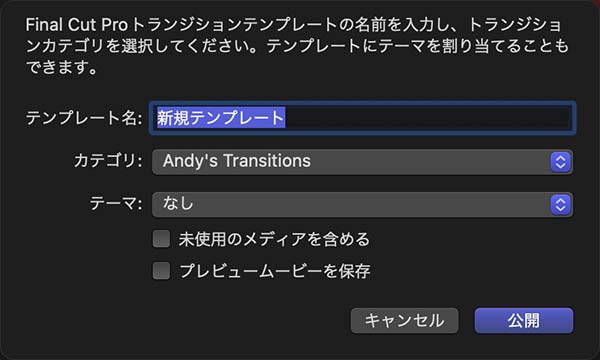This screenshot has width=600, height=360.
Task: Click the カテゴリ: label
Action: pyautogui.click(x=108, y=161)
